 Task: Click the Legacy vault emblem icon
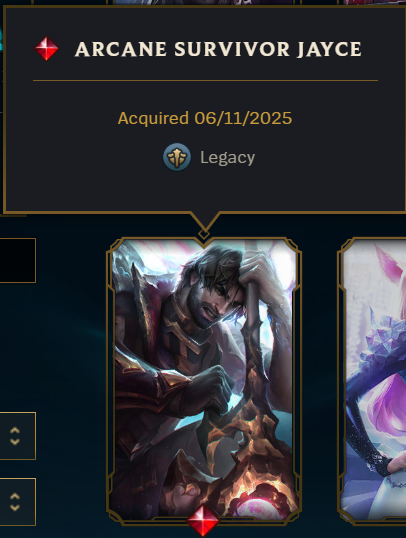177,157
